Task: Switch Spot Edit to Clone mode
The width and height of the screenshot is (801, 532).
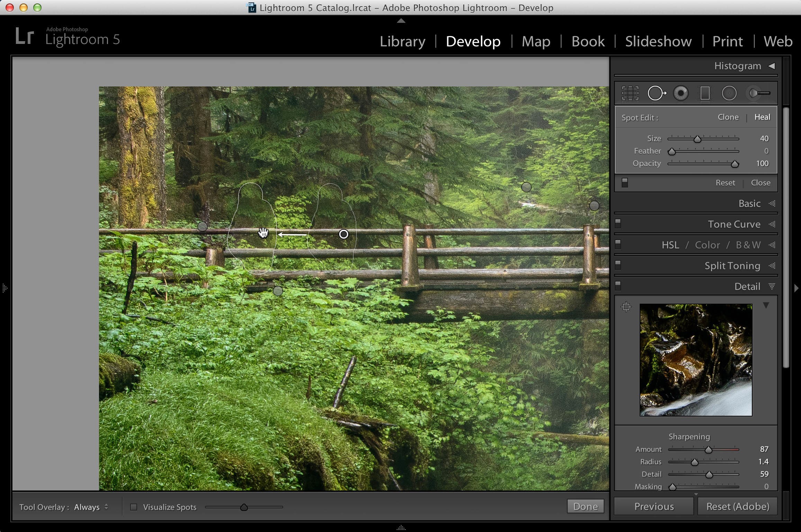Action: pos(728,117)
